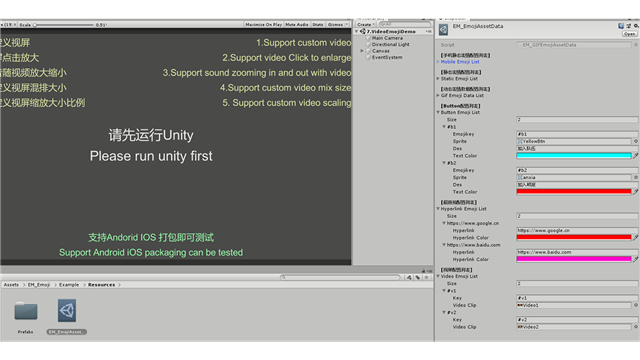Viewport: 640px width, 360px height.
Task: Open the scene options menu for 7.VideoEmojiDemo
Action: [x=428, y=31]
